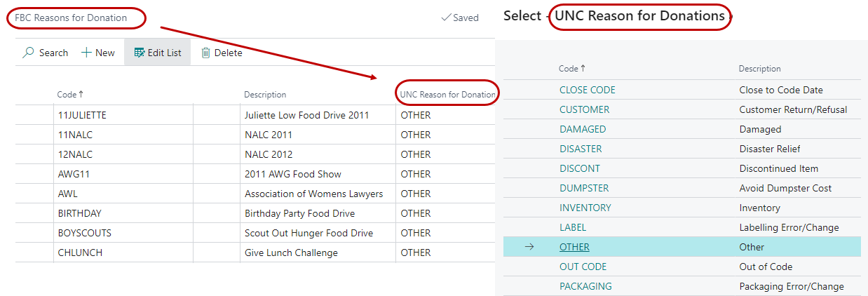The width and height of the screenshot is (868, 296).
Task: Sort by Code column in FBC list
Action: [x=69, y=95]
